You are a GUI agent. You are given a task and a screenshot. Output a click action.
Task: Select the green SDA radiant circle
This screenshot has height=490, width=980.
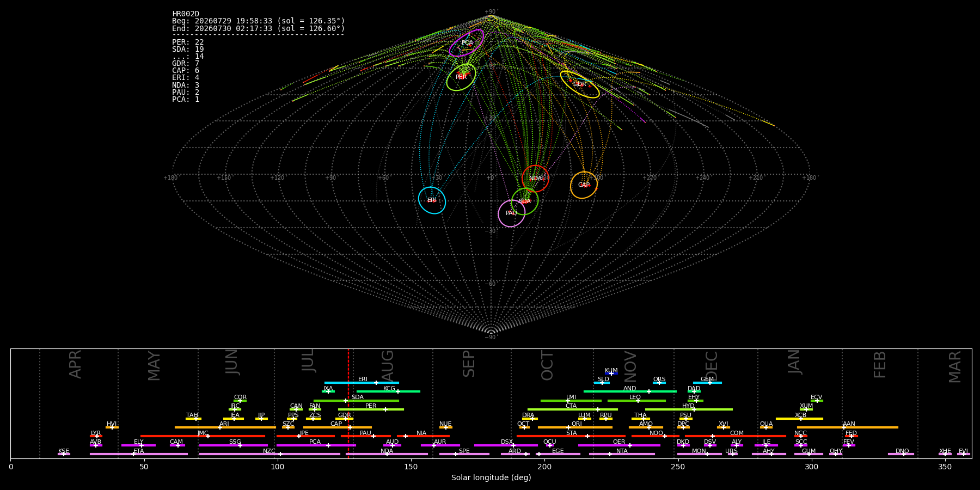click(525, 201)
